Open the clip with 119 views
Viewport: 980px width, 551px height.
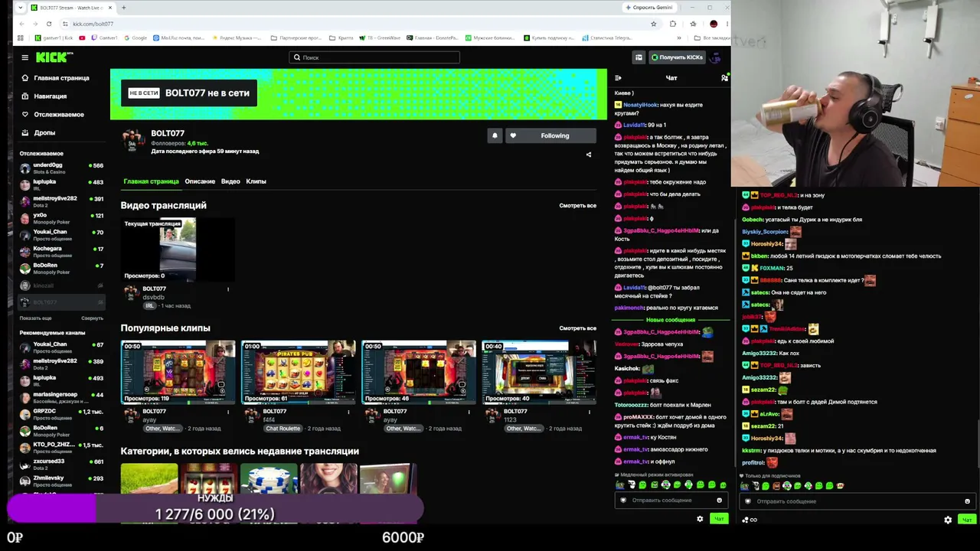click(x=178, y=373)
